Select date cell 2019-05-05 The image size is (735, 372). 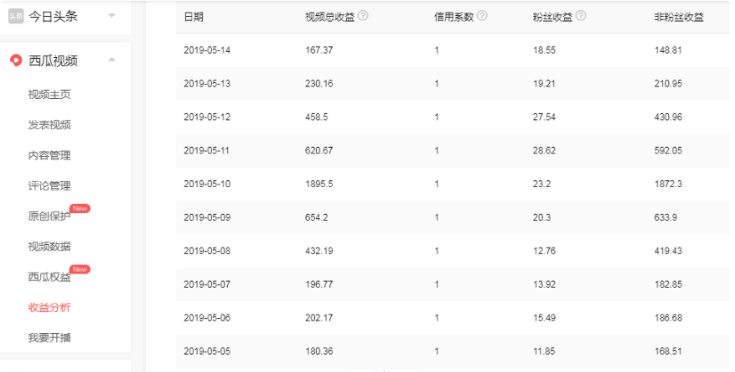point(207,351)
